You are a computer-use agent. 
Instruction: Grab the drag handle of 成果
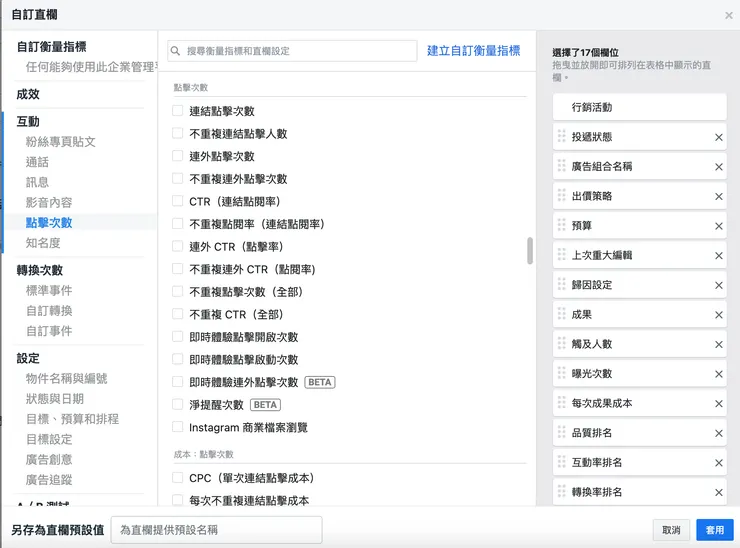click(x=561, y=314)
